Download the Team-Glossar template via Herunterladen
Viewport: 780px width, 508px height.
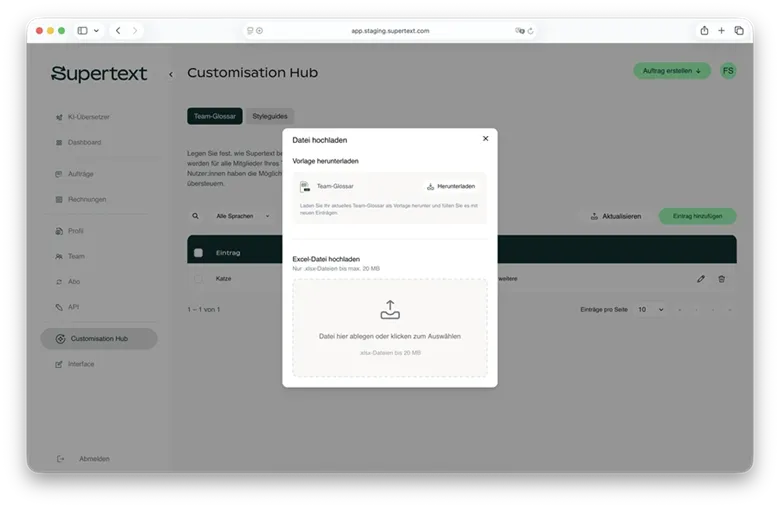[x=451, y=186]
